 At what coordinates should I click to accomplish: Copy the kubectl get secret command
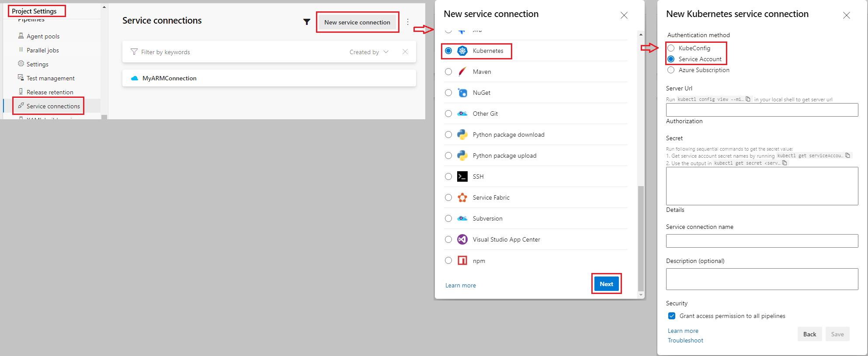coord(785,163)
